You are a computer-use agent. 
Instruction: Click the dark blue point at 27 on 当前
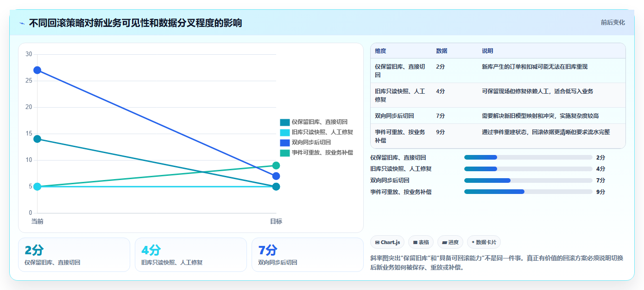pyautogui.click(x=37, y=70)
